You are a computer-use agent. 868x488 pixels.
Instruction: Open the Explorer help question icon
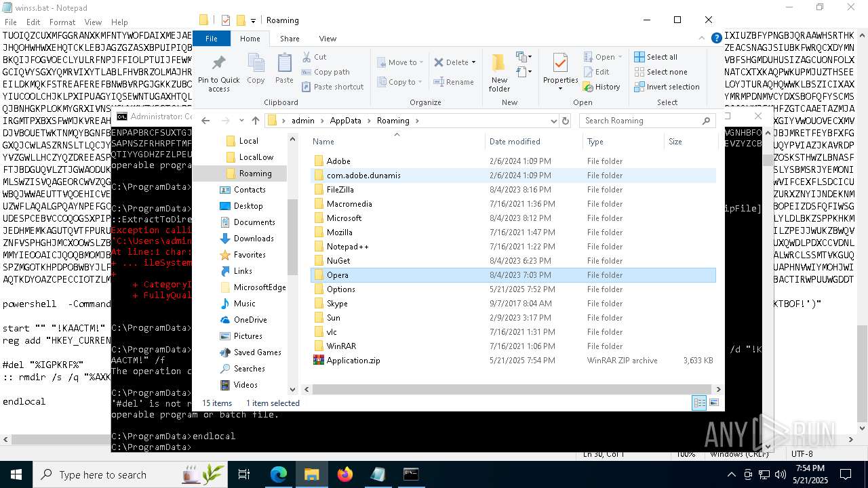(x=716, y=39)
